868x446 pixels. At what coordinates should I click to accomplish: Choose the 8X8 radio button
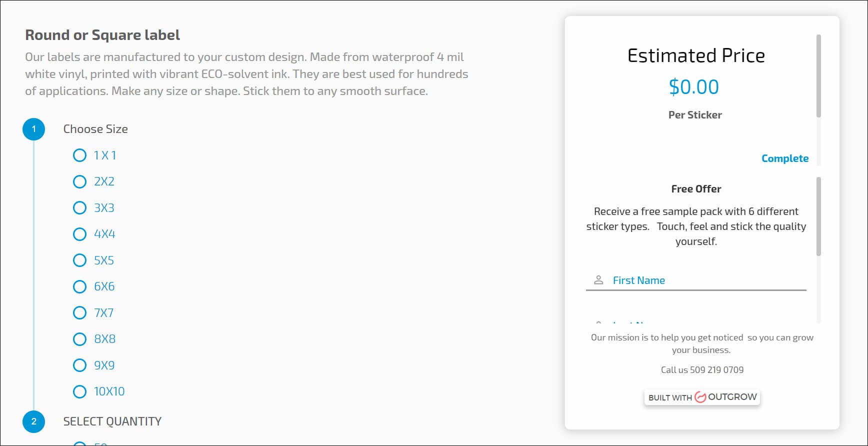tap(80, 339)
